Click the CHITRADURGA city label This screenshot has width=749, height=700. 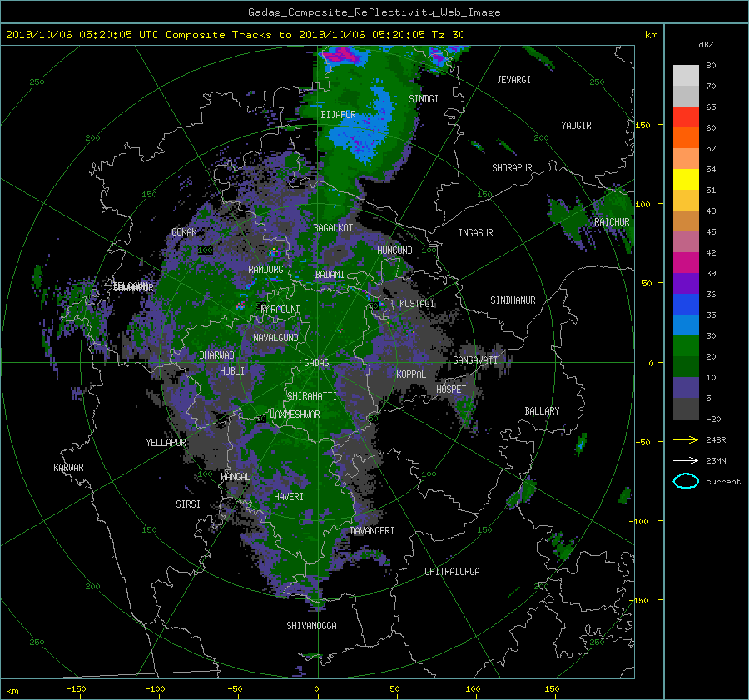(453, 572)
